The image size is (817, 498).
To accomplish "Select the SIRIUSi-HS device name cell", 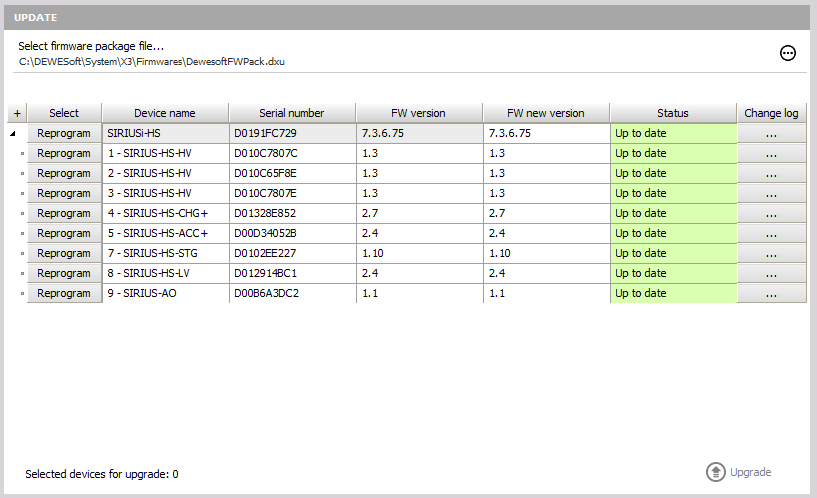I will coord(165,133).
